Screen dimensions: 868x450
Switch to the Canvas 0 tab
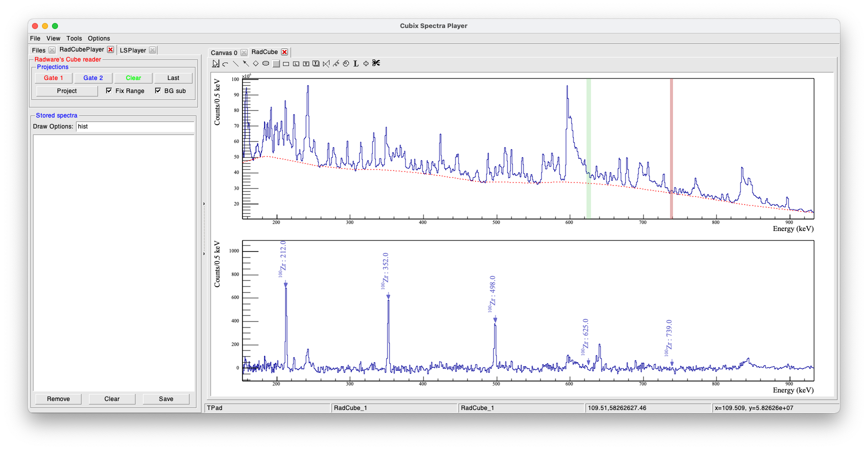pos(224,53)
